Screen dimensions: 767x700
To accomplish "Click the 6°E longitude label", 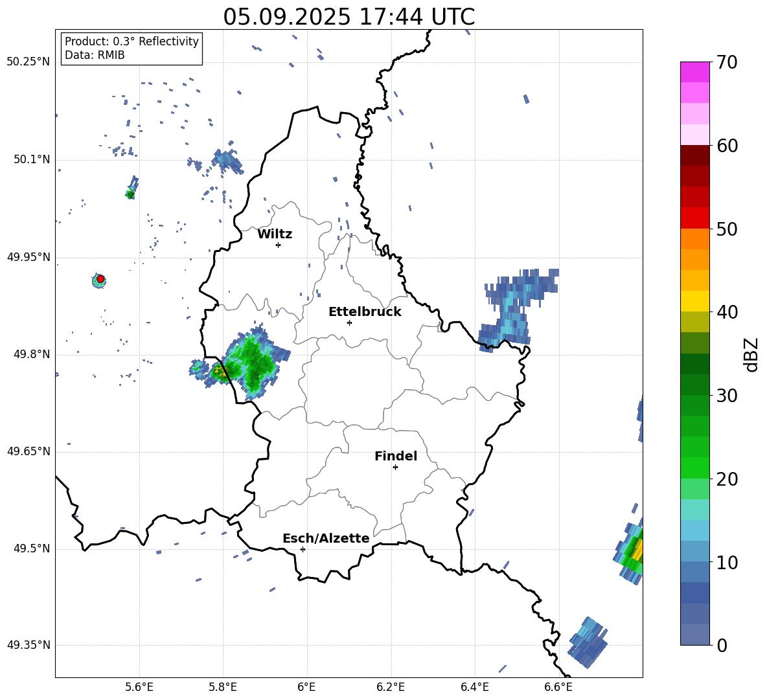I will click(x=306, y=687).
